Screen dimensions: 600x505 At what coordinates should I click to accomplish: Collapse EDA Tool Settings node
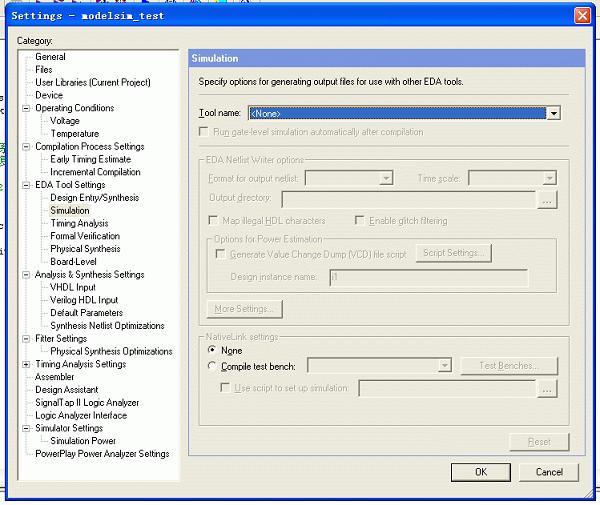click(26, 185)
